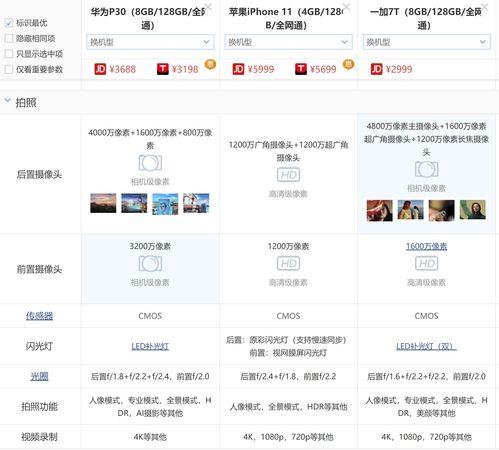Click the JD icon beside ¥5999
This screenshot has height=450, width=499.
coord(238,69)
